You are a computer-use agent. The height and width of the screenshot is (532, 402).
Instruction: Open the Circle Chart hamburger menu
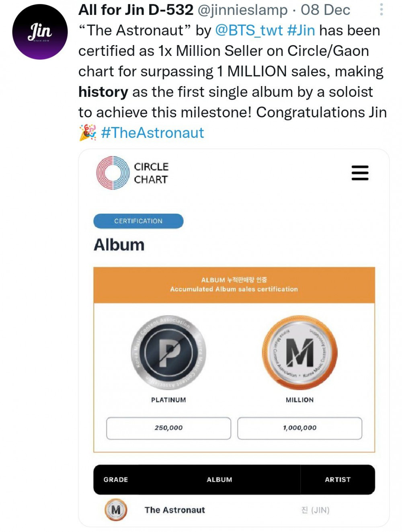(x=360, y=173)
